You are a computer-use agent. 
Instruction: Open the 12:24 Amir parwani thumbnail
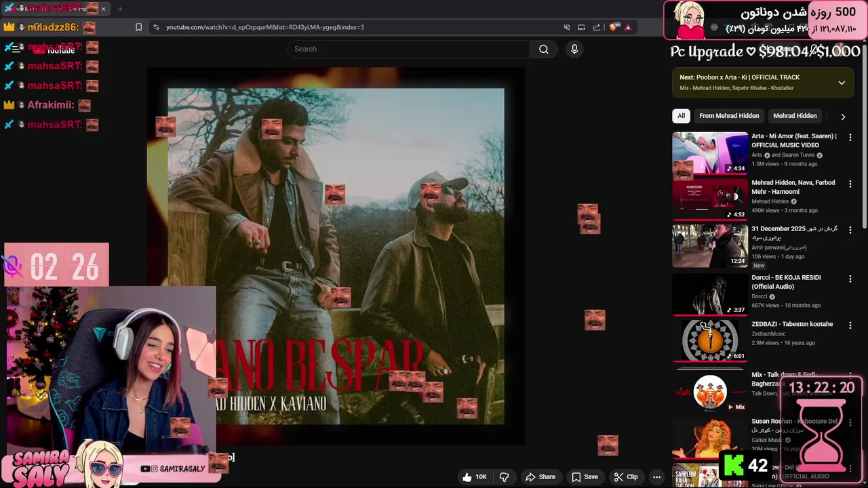click(x=710, y=245)
